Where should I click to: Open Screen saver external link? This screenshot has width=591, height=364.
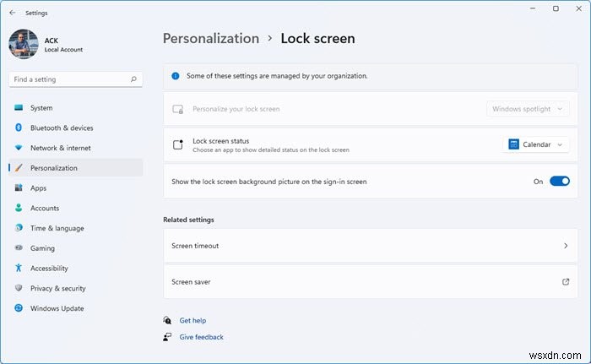pyautogui.click(x=565, y=282)
